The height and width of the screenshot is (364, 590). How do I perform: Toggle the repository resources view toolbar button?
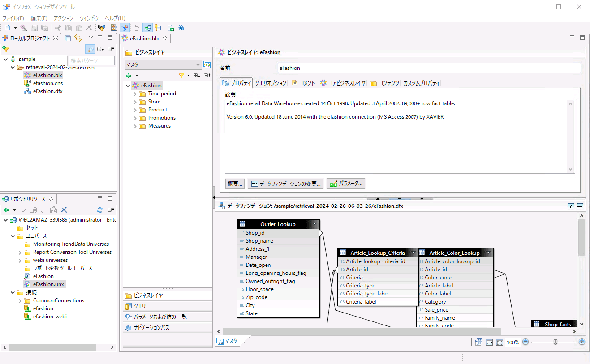tap(147, 28)
